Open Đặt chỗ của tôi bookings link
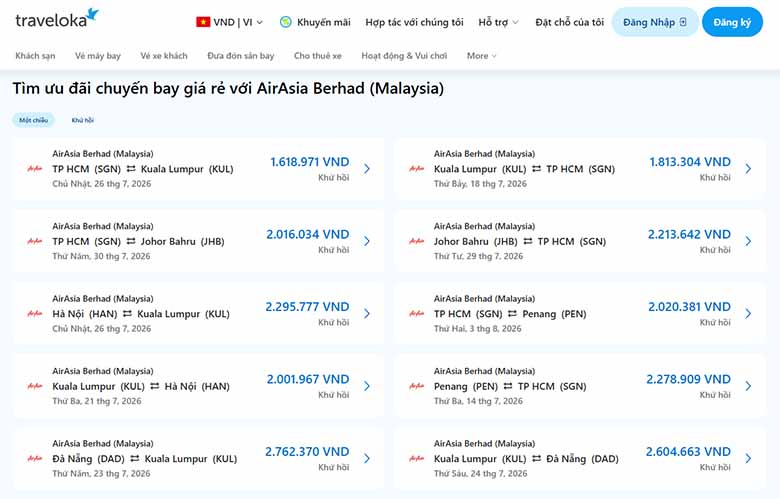Image resolution: width=780 pixels, height=499 pixels. [x=570, y=22]
